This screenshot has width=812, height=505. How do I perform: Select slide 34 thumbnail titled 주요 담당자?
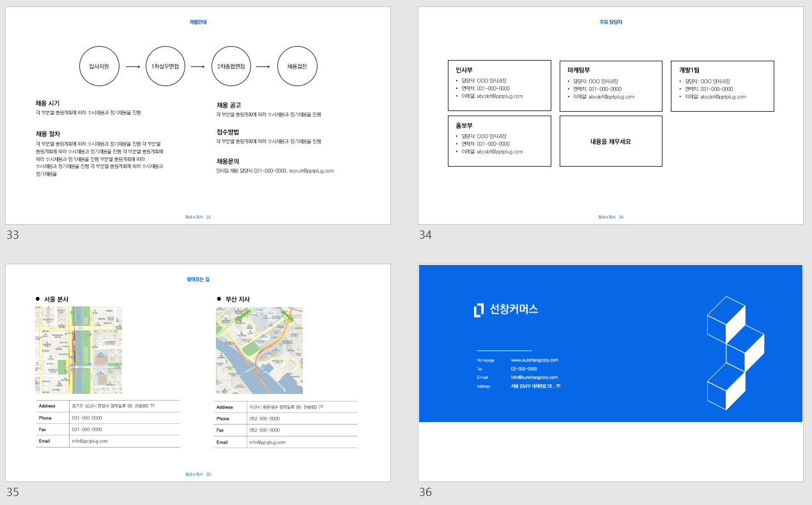coord(611,116)
